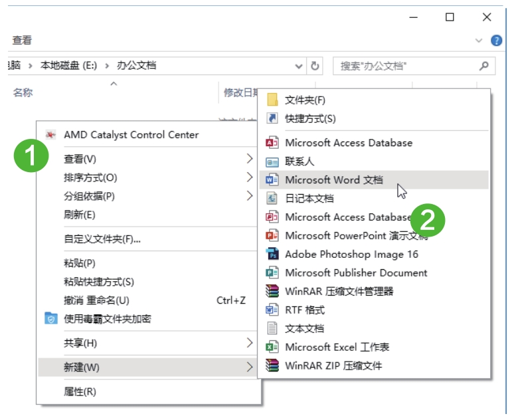Sort by the 名称 column header
The height and width of the screenshot is (420, 512).
pyautogui.click(x=23, y=92)
